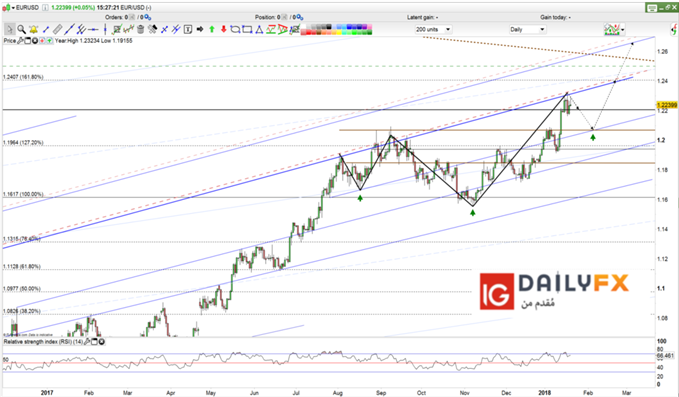Activate the magnifying glass zoom tool
This screenshot has height=397, width=679.
coord(22,29)
